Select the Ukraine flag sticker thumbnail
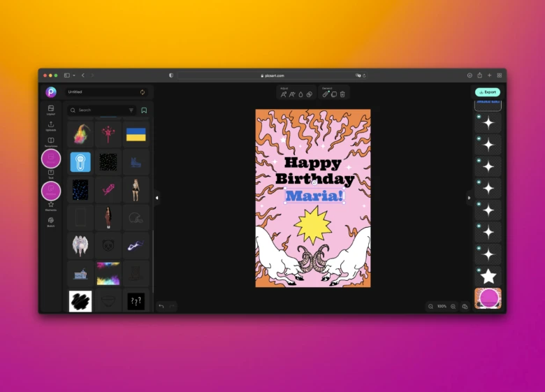 point(136,133)
